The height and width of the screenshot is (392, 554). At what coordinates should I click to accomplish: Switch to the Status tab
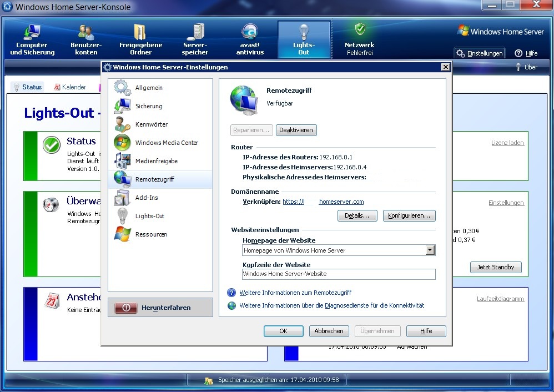(28, 87)
